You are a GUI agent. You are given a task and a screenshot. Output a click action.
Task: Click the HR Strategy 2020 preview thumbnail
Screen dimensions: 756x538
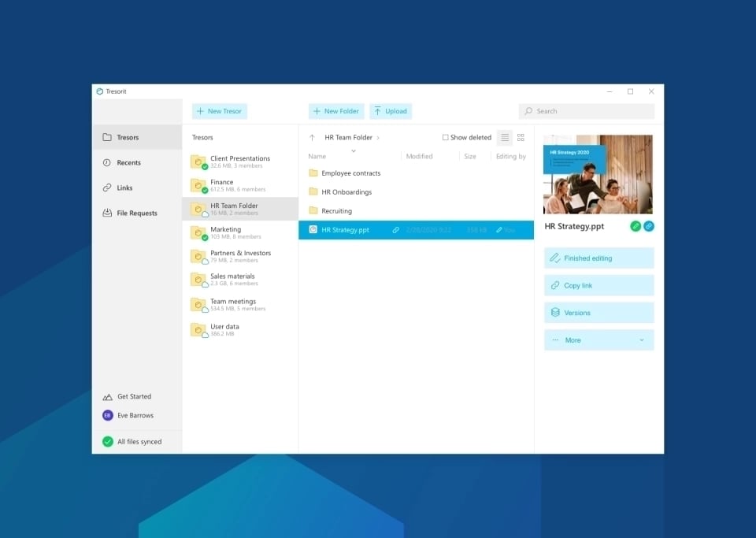coord(597,174)
